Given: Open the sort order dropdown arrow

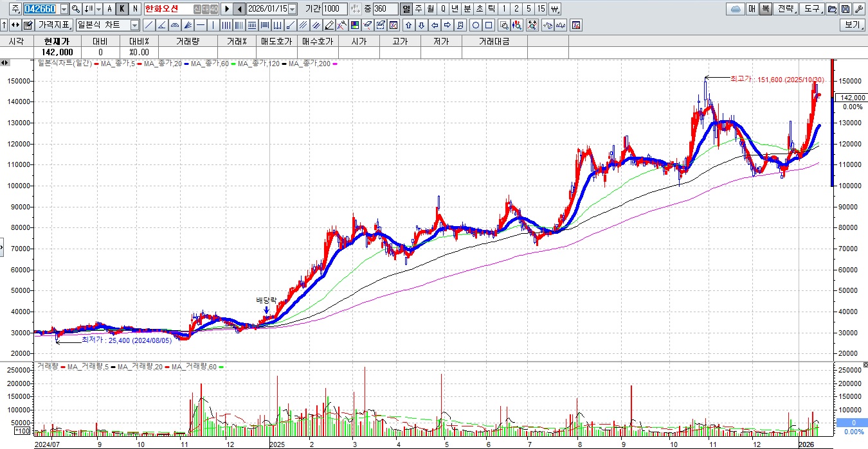Looking at the screenshot, I should [98, 9].
